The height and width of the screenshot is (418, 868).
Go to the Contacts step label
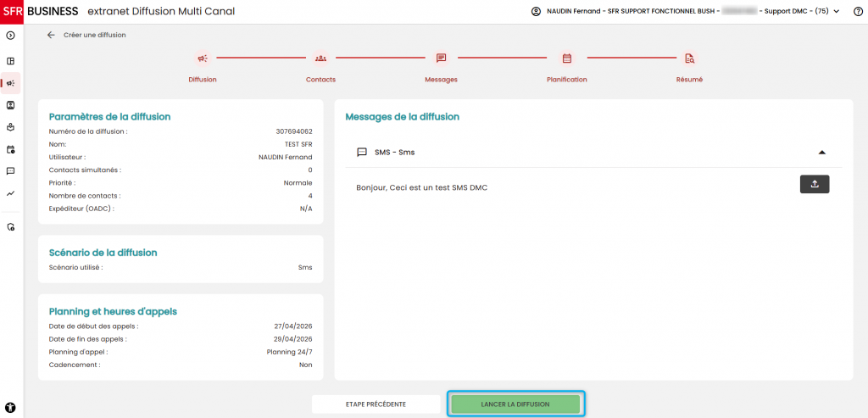(320, 80)
